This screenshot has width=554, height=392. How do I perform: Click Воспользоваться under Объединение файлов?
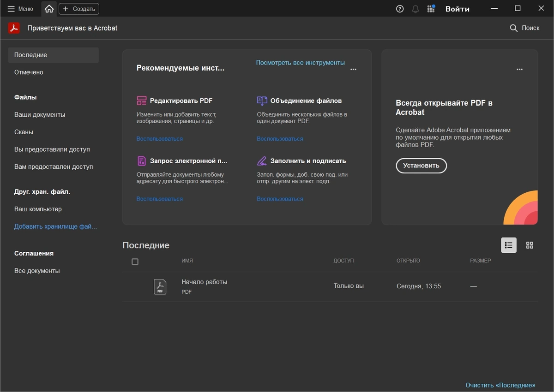pos(280,139)
